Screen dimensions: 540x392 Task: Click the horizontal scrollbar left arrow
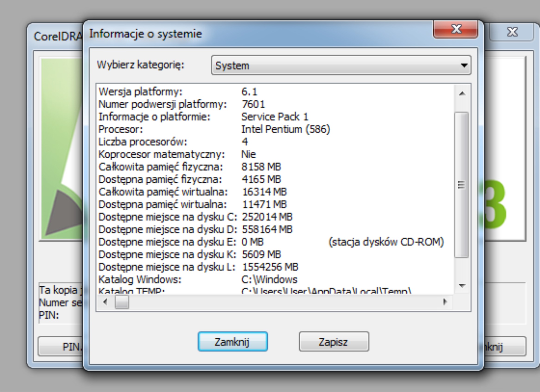click(105, 302)
